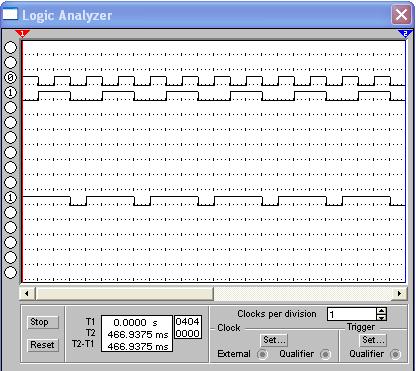Close the Logic Analyzer window
416x371 pixels.
[401, 15]
